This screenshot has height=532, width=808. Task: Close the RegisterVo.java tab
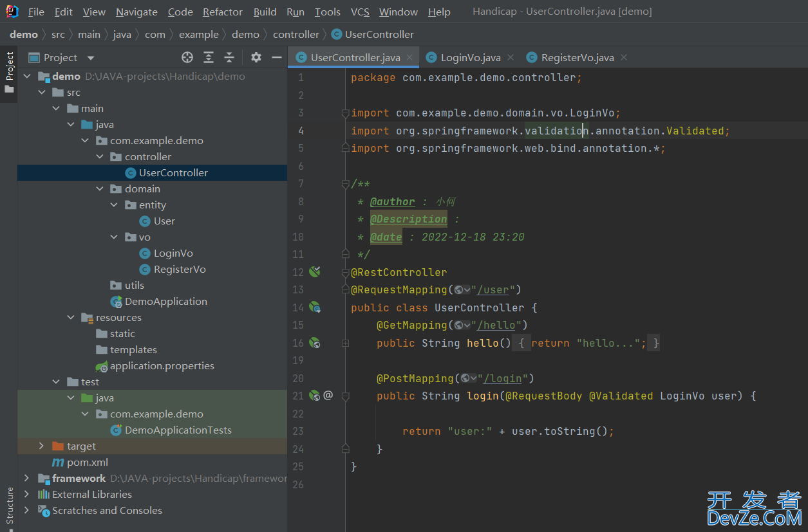click(623, 57)
